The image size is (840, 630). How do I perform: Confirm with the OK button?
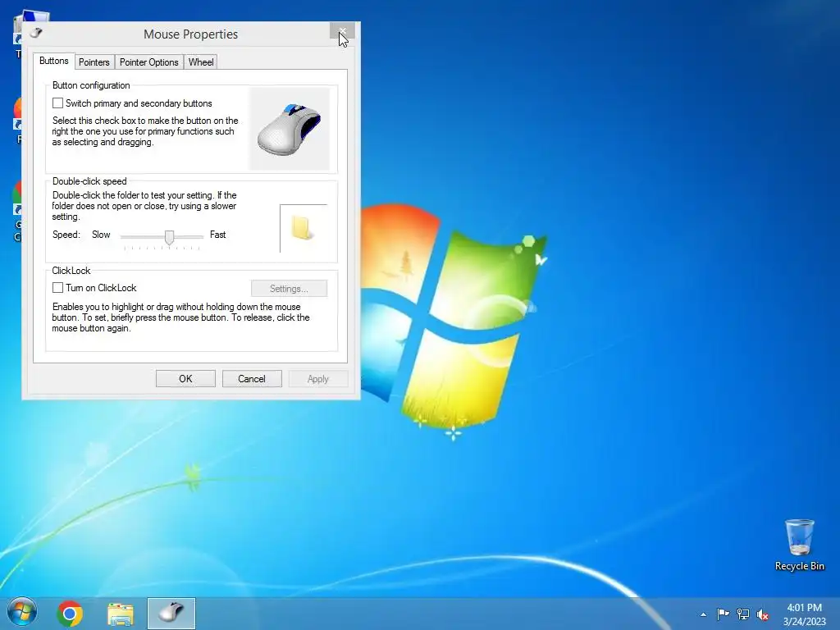click(x=185, y=379)
